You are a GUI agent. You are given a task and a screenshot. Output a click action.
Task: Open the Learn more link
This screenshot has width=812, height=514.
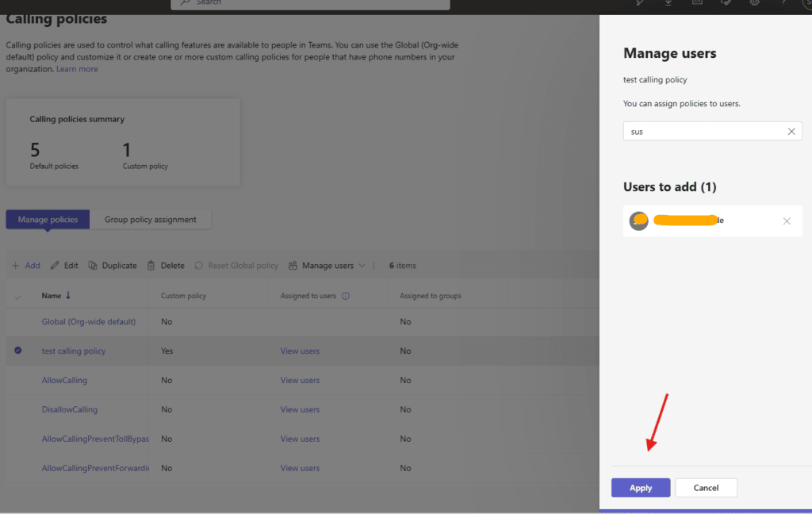[x=77, y=69]
